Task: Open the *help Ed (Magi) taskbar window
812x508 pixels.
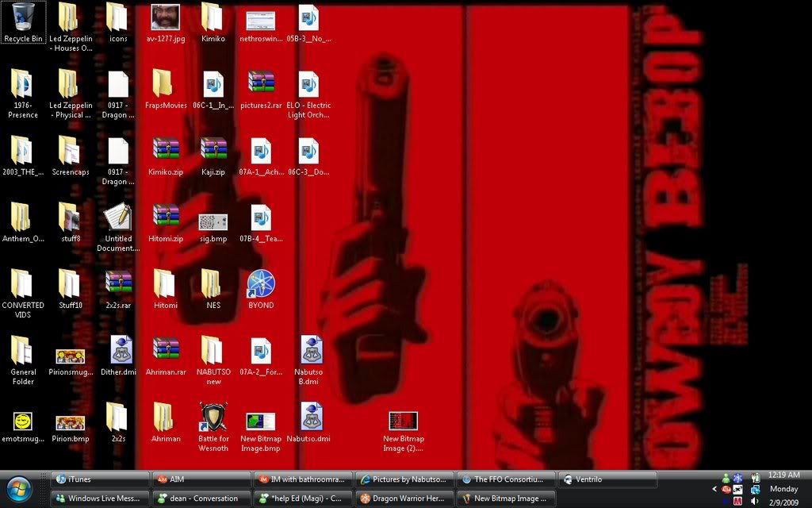Action: point(303,498)
